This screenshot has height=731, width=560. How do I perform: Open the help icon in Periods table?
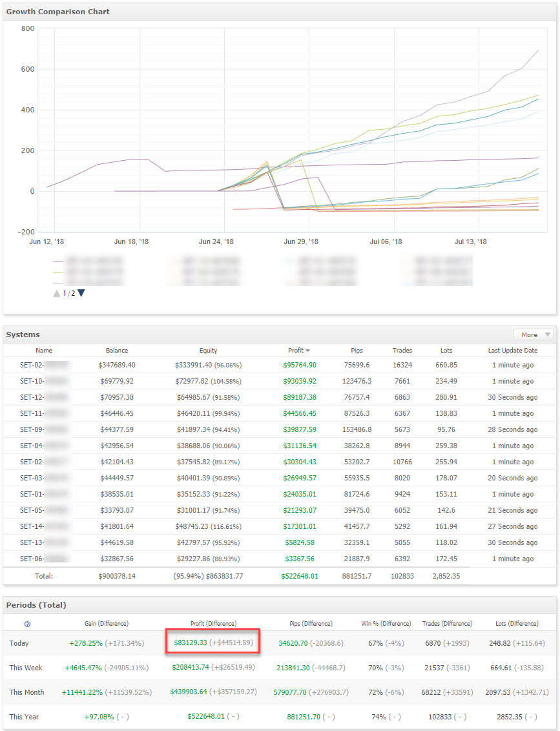point(27,624)
